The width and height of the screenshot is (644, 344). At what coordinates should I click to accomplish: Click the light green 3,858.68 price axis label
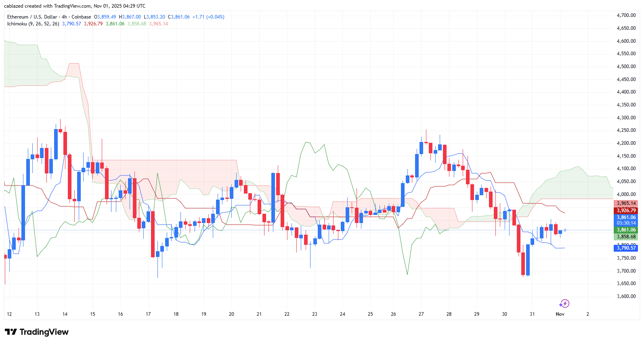tap(625, 237)
